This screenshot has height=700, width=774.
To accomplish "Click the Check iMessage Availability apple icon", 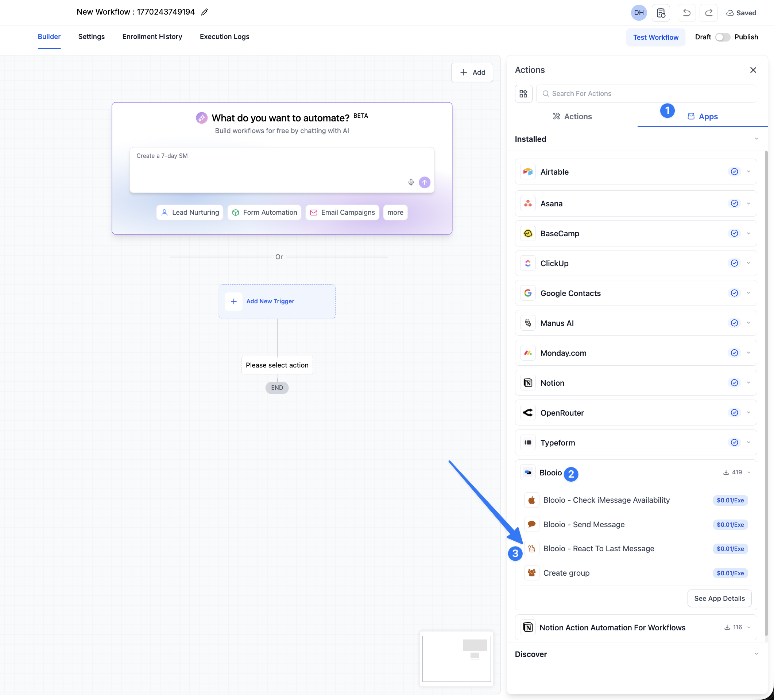I will (531, 500).
